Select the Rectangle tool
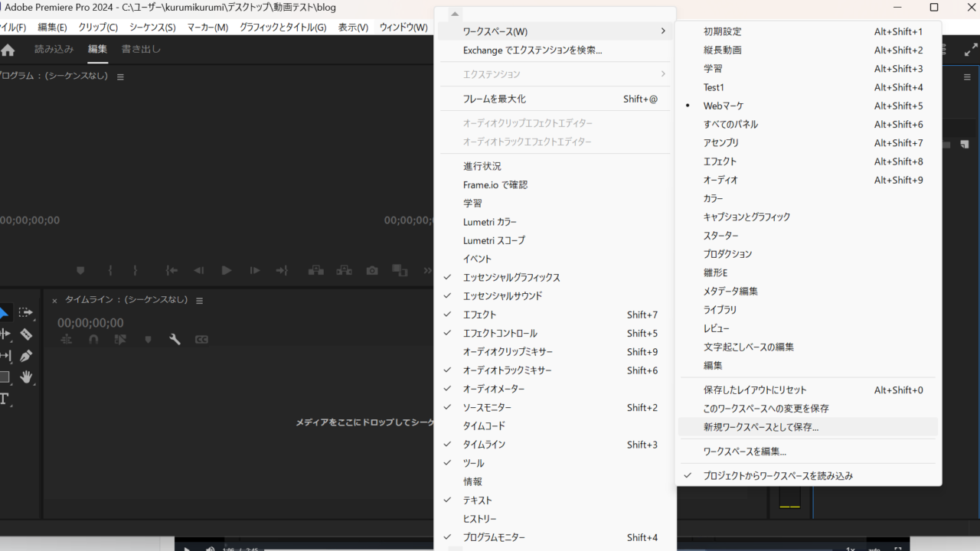The image size is (980, 551). (4, 377)
